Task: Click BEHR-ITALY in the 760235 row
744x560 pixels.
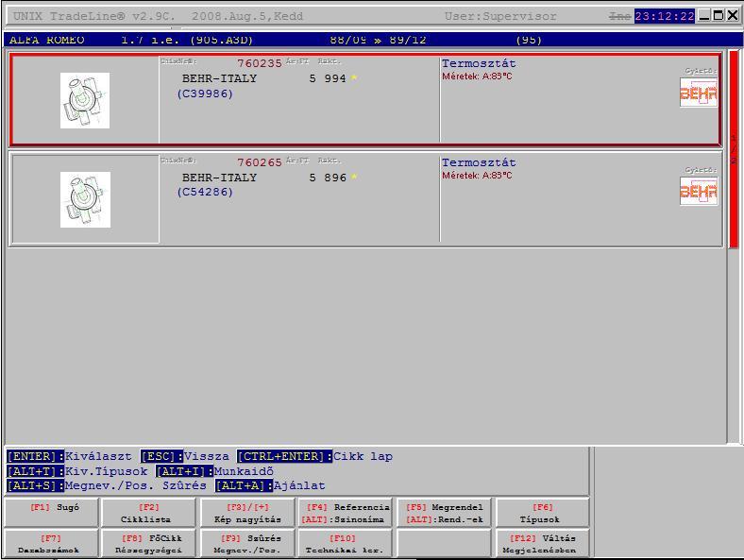Action: point(219,78)
